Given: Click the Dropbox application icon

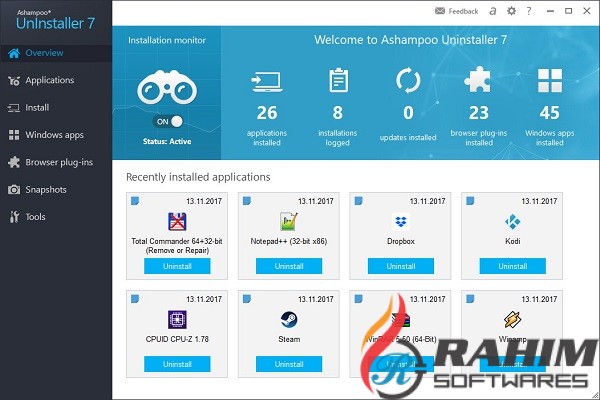Looking at the screenshot, I should [x=401, y=222].
